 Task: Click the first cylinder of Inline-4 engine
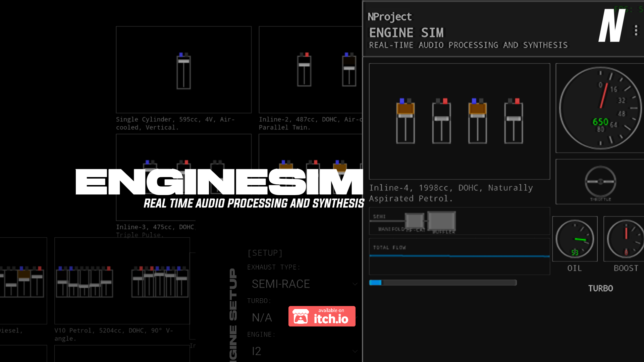(406, 121)
